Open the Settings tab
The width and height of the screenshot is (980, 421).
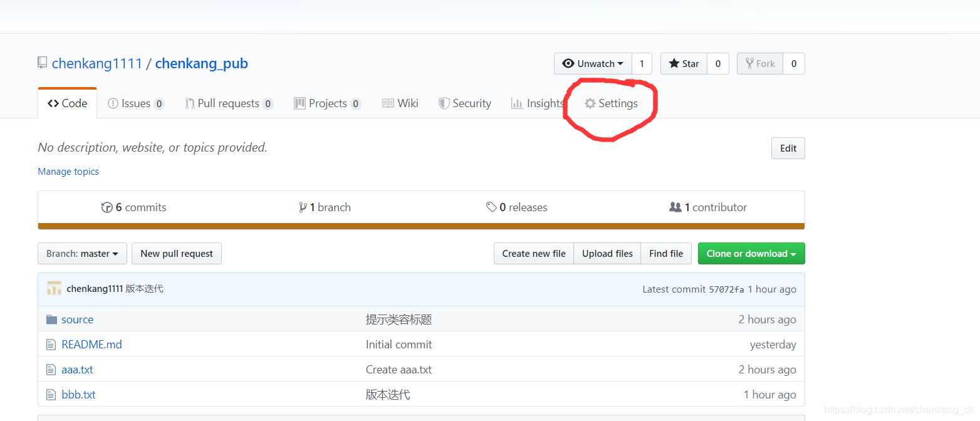tap(612, 103)
